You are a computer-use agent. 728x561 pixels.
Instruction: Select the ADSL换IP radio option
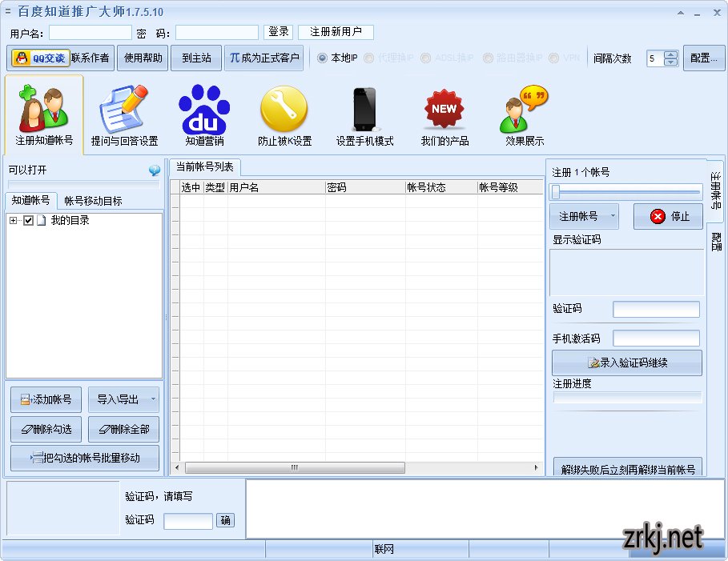[425, 58]
